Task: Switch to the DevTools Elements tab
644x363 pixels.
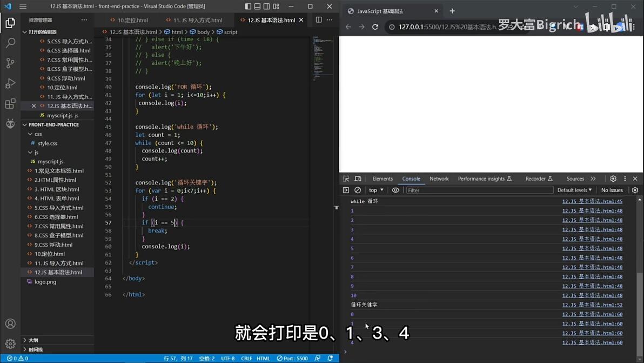Action: [383, 179]
